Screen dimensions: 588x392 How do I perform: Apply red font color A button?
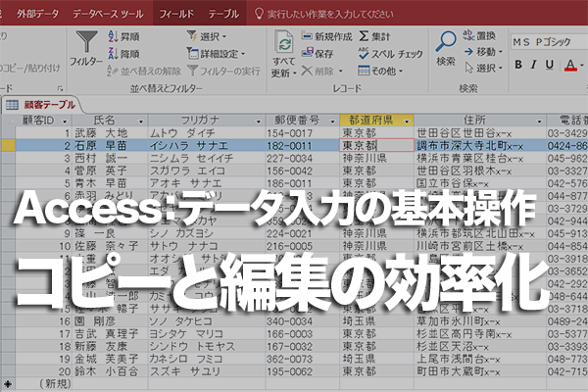coord(570,65)
